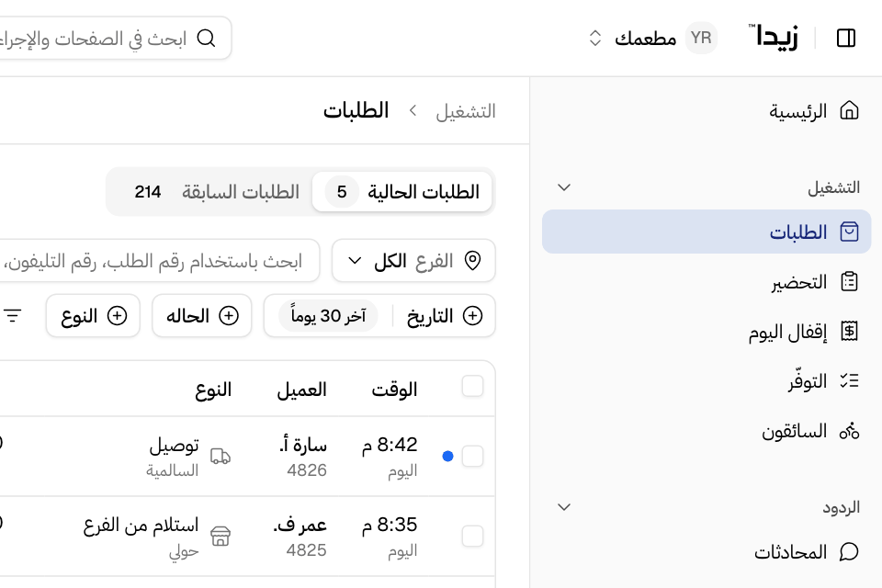882x588 pixels.
Task: Click the زيدا logo
Action: (x=774, y=37)
